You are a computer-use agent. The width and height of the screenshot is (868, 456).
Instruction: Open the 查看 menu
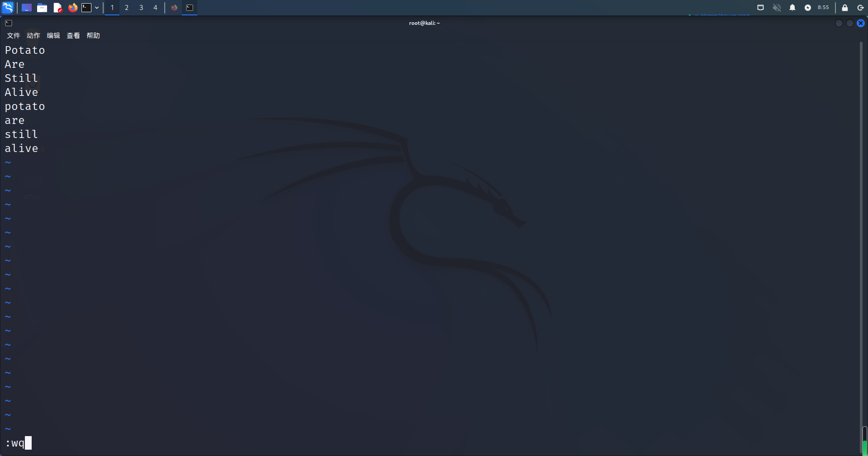73,36
